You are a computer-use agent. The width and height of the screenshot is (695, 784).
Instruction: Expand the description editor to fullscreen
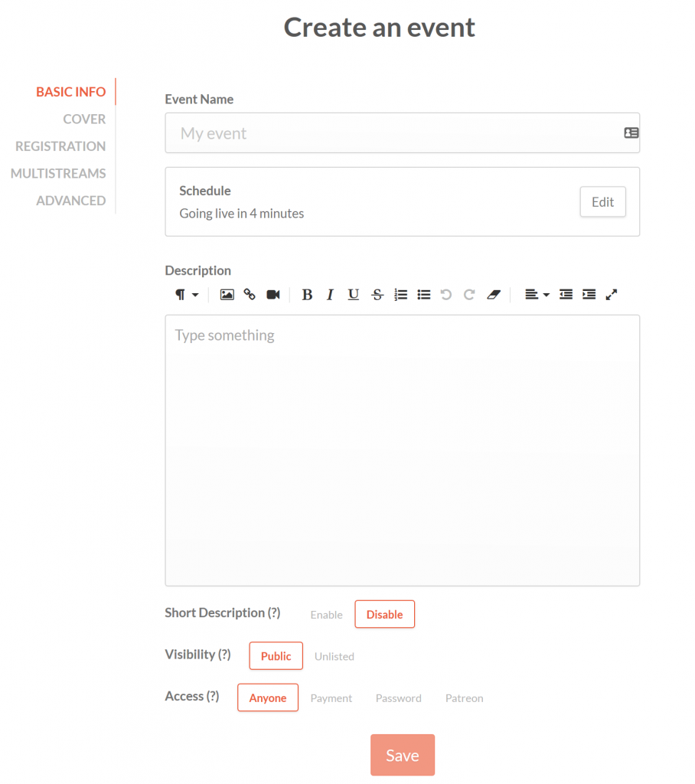coord(612,295)
